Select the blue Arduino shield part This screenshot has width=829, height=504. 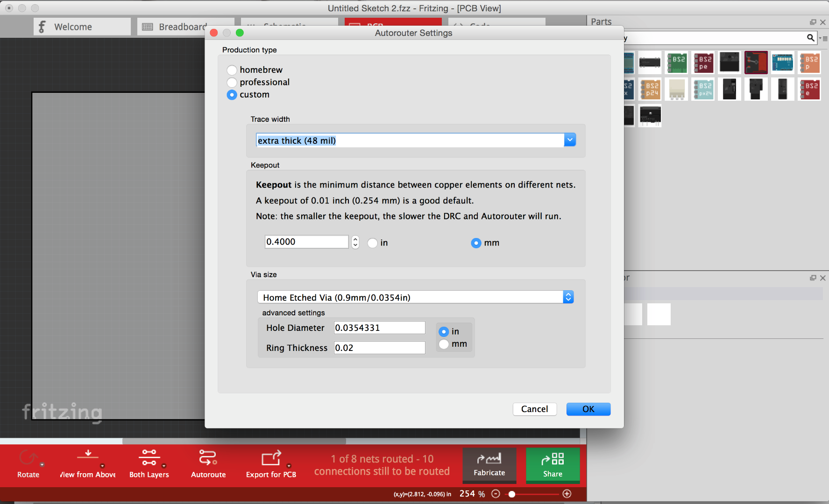[783, 63]
